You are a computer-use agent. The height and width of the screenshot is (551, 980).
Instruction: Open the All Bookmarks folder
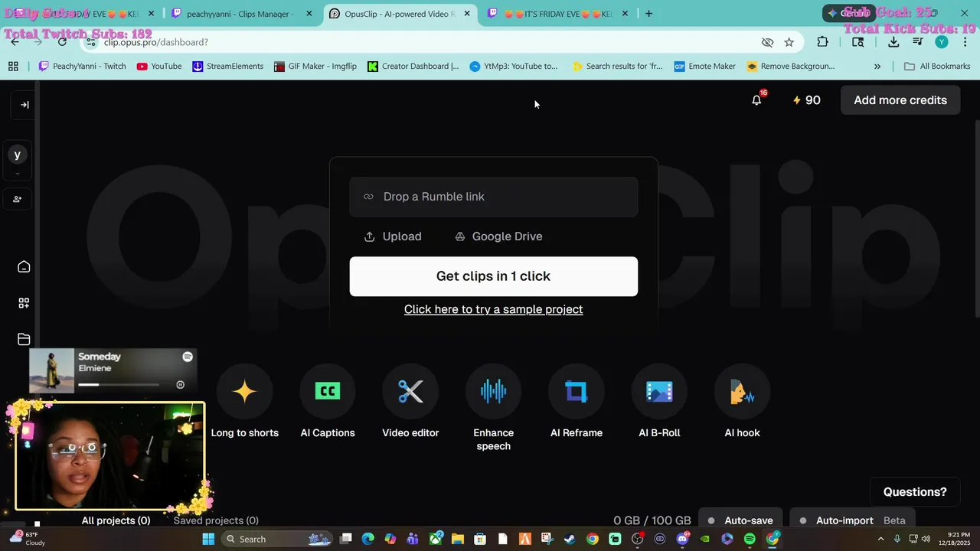pyautogui.click(x=937, y=67)
